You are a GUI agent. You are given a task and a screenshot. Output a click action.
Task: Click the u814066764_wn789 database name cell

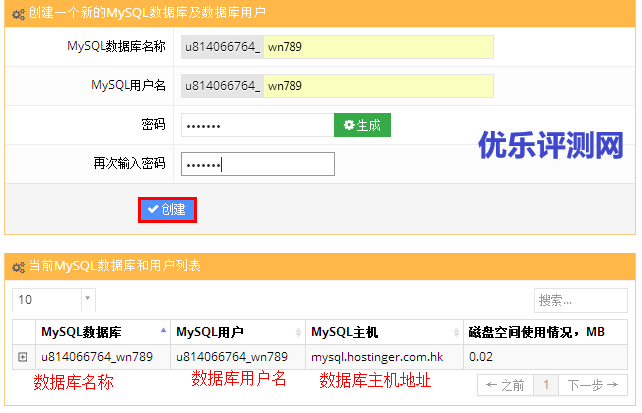click(96, 356)
